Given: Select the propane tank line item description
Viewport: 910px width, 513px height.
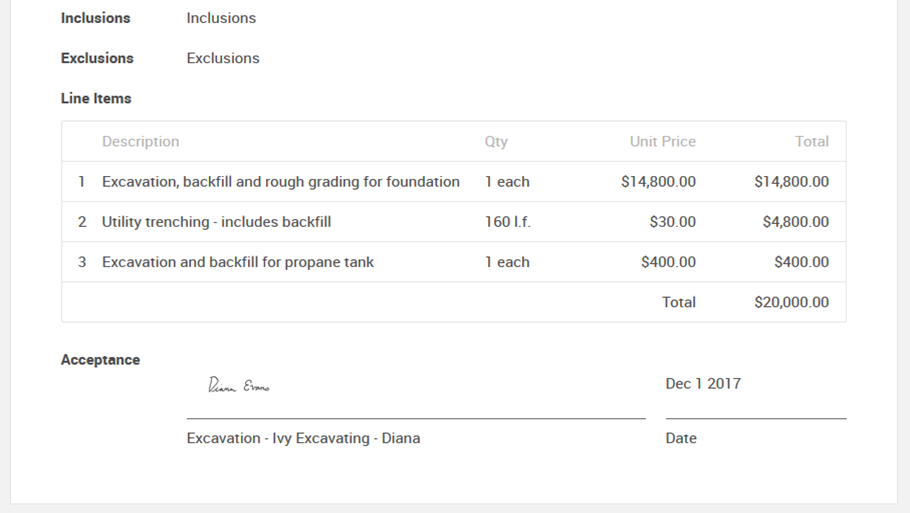Looking at the screenshot, I should point(237,262).
